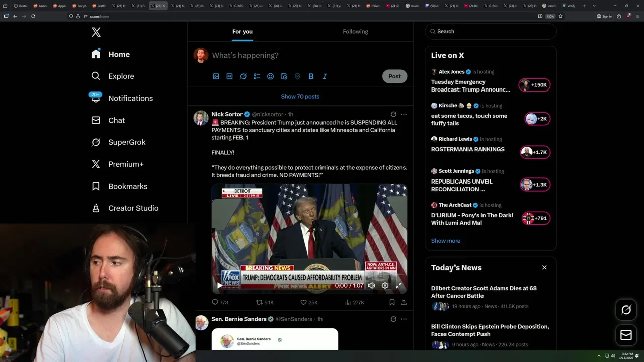Open the Premium+ page

pos(117,164)
